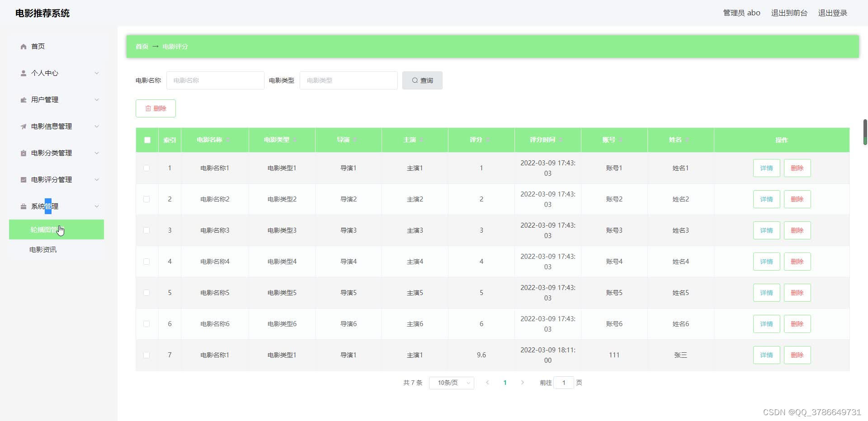Check the checkbox for row 5
The image size is (868, 421).
(146, 293)
